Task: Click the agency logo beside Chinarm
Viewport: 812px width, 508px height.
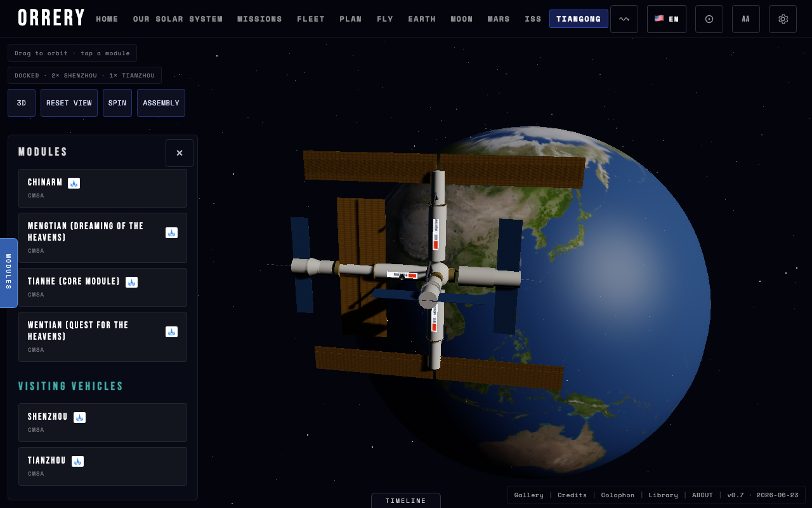Action: click(x=74, y=183)
